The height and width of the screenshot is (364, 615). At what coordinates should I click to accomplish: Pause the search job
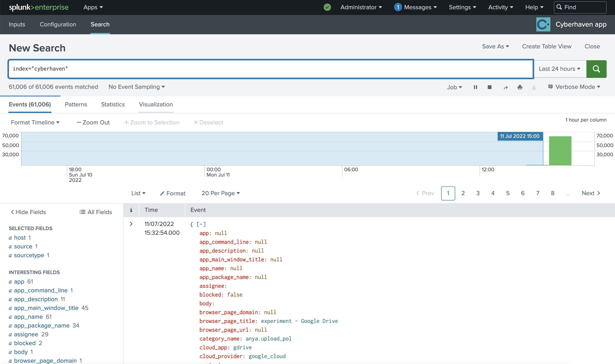[x=475, y=87]
